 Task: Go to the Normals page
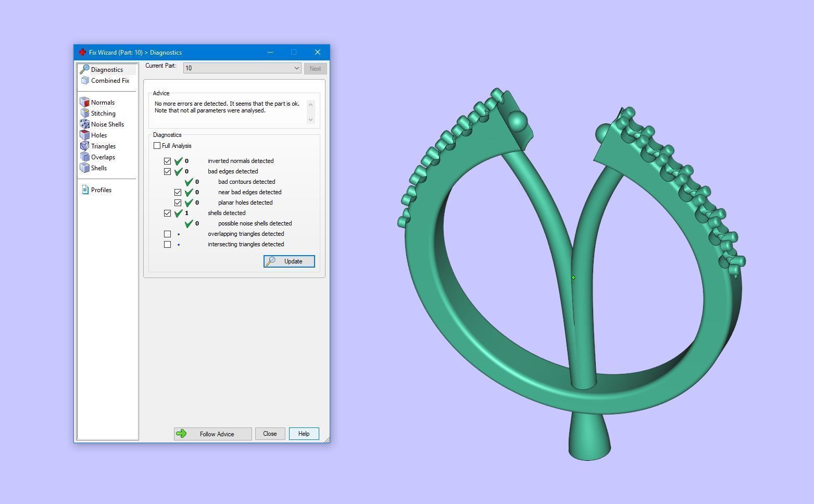(x=103, y=102)
